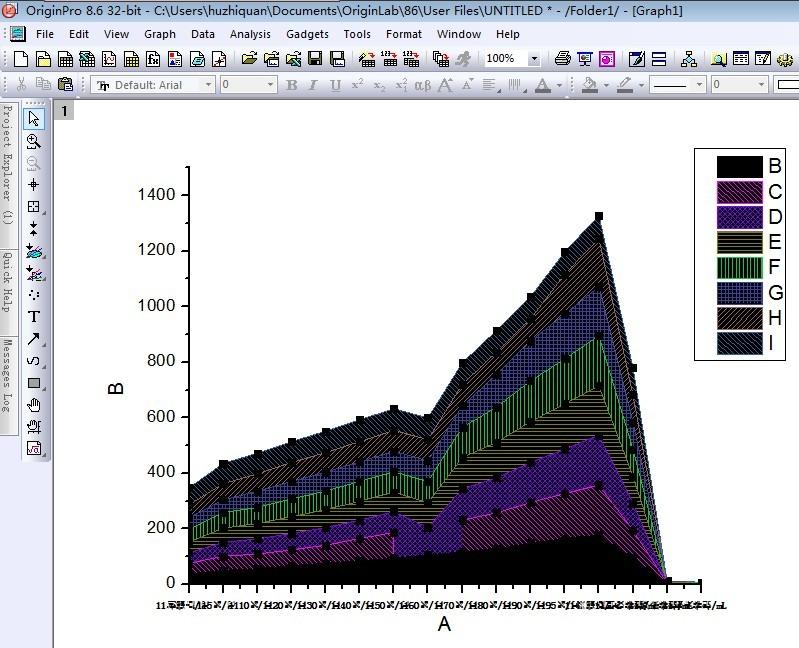Open the New Function icon
The image size is (799, 648).
pos(153,59)
